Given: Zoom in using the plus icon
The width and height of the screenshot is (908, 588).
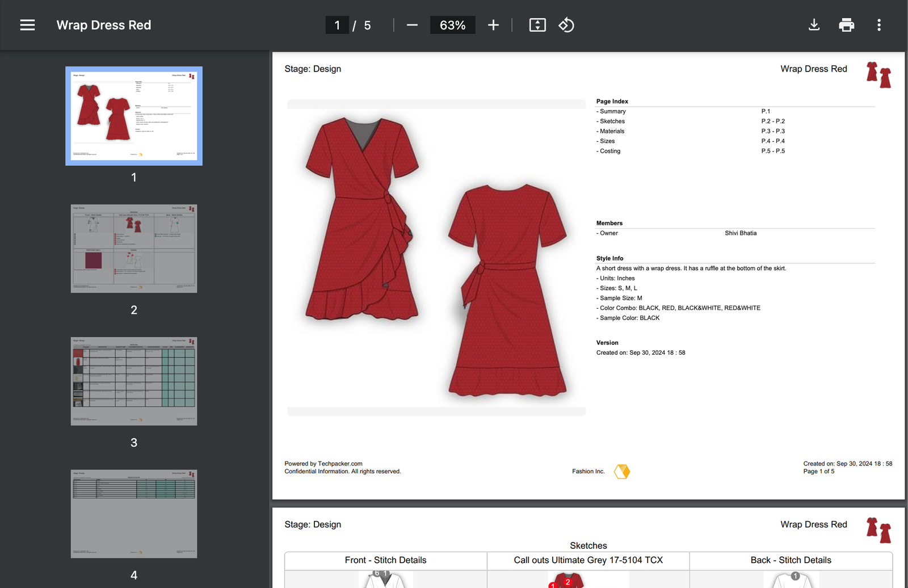Looking at the screenshot, I should pyautogui.click(x=493, y=25).
